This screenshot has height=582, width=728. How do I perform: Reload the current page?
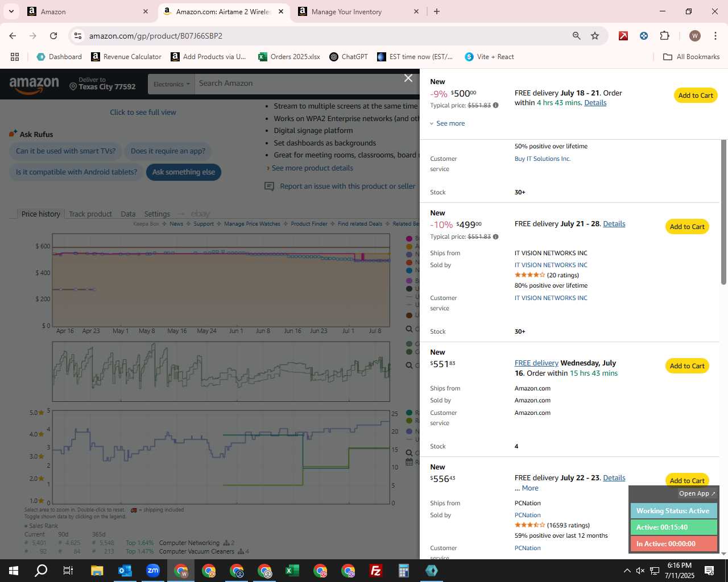point(53,36)
